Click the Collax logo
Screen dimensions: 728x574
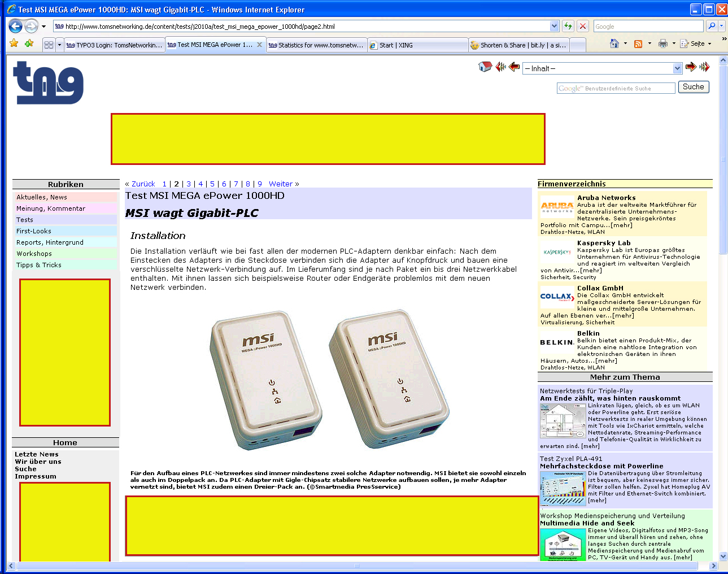point(557,297)
